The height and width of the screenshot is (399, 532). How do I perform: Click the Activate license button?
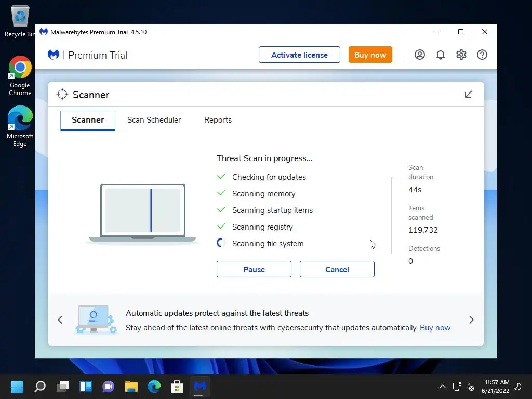[299, 55]
